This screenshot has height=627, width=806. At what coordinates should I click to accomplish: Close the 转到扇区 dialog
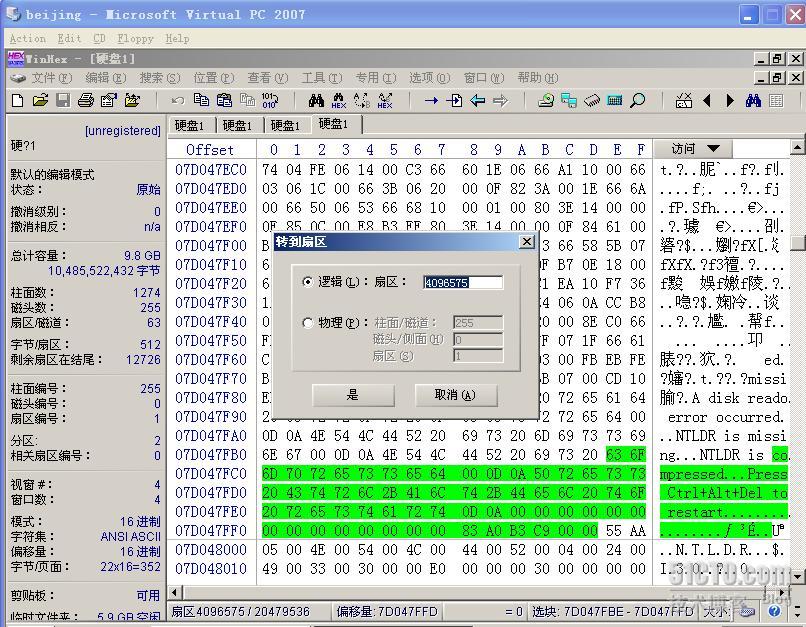click(527, 242)
